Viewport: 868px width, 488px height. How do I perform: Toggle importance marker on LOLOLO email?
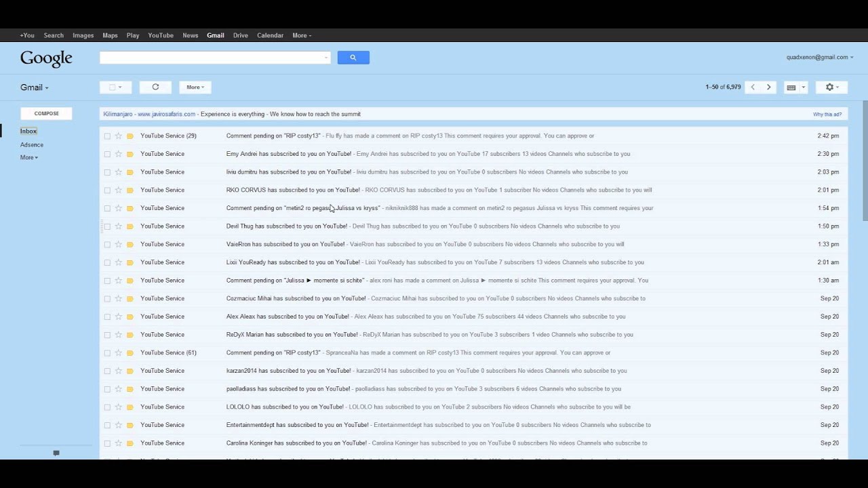pyautogui.click(x=130, y=407)
